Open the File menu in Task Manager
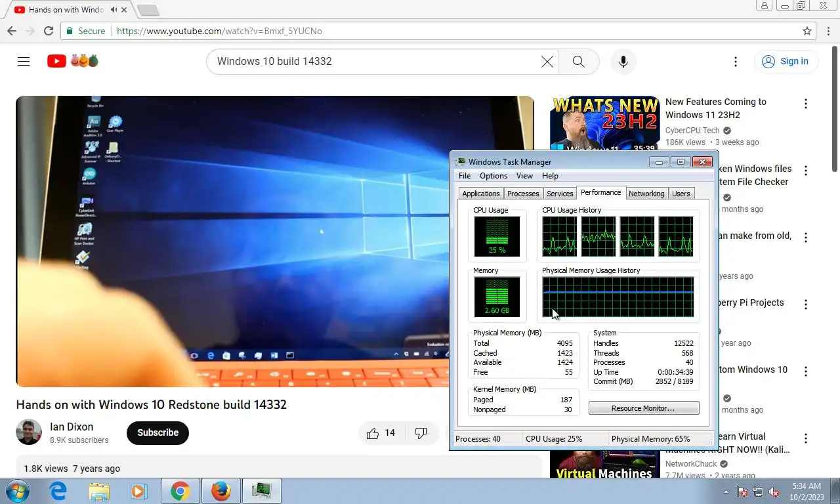Screen dimensions: 840x504 coord(465,176)
